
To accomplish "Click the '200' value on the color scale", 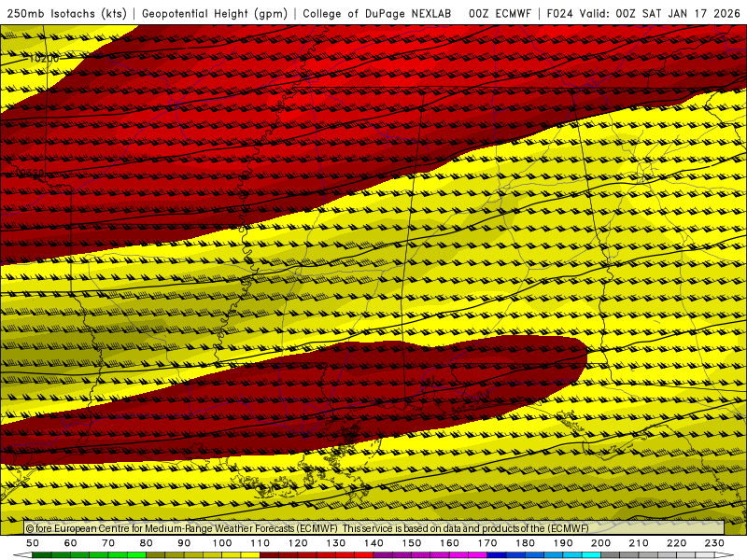I will (x=600, y=543).
